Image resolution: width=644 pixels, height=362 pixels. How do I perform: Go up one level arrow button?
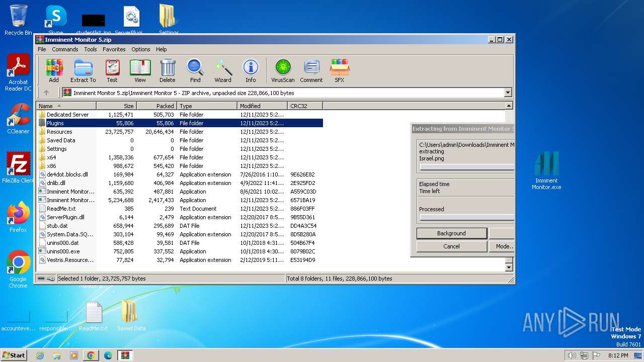[46, 93]
